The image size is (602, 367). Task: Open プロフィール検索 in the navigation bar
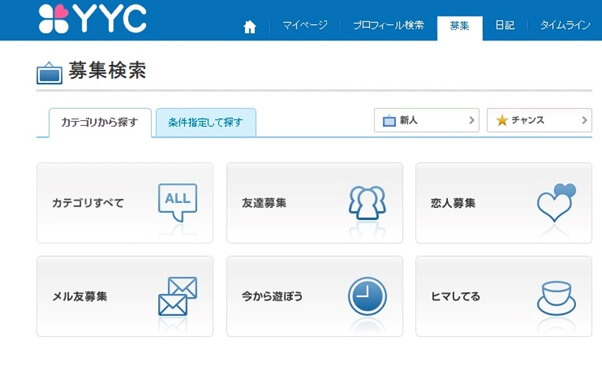tap(388, 25)
